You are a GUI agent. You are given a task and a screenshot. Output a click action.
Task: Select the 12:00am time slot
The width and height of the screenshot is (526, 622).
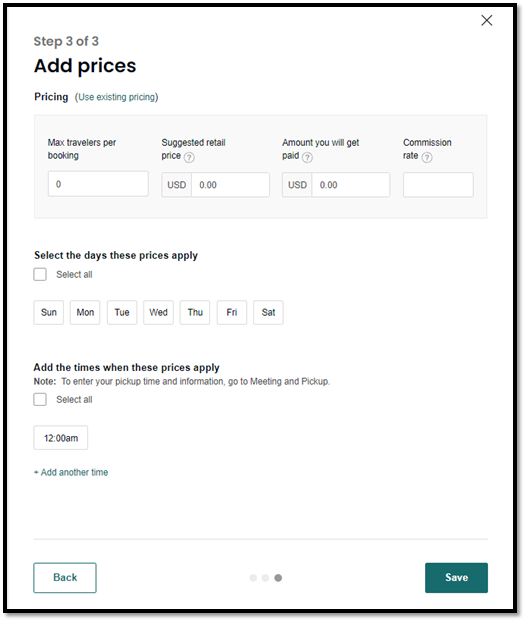61,438
